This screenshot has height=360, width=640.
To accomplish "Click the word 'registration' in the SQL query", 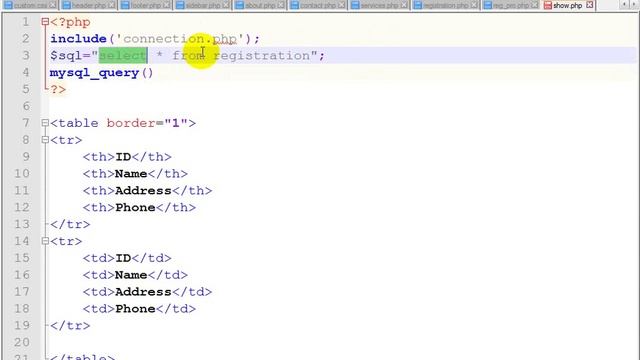I will click(x=262, y=56).
